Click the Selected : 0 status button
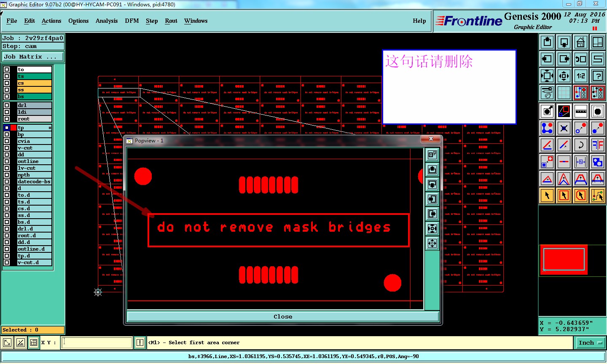The height and width of the screenshot is (364, 607). (x=33, y=330)
